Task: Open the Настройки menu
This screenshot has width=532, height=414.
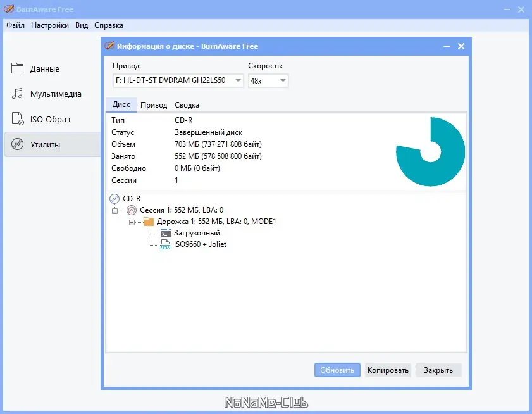Action: 50,25
